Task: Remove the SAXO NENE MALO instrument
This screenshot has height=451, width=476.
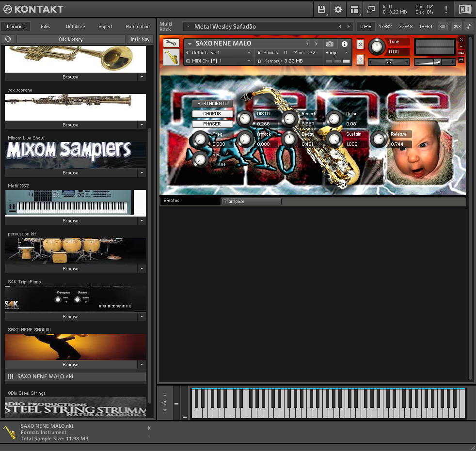Action: pyautogui.click(x=461, y=39)
